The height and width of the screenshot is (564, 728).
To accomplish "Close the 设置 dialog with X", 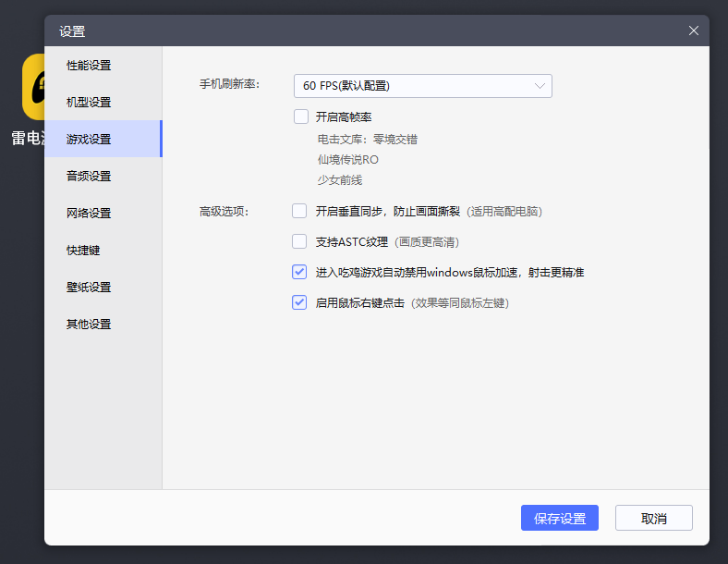I will [693, 31].
